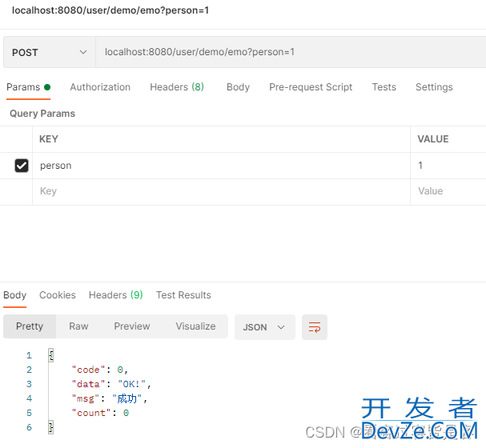Viewport: 486px width, 448px height.
Task: Click line number 6 in response gutter
Action: pyautogui.click(x=29, y=427)
